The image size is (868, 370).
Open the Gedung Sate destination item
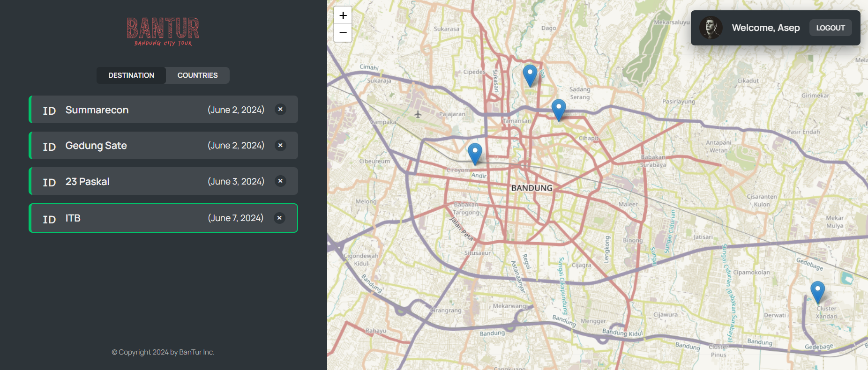coord(163,145)
